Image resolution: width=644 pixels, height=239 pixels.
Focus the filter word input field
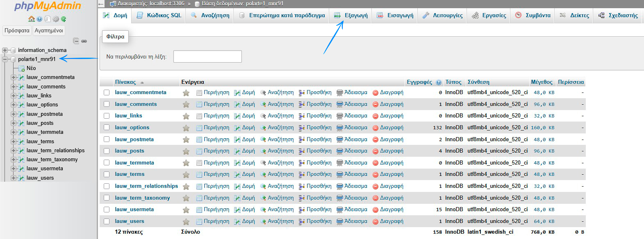(207, 56)
